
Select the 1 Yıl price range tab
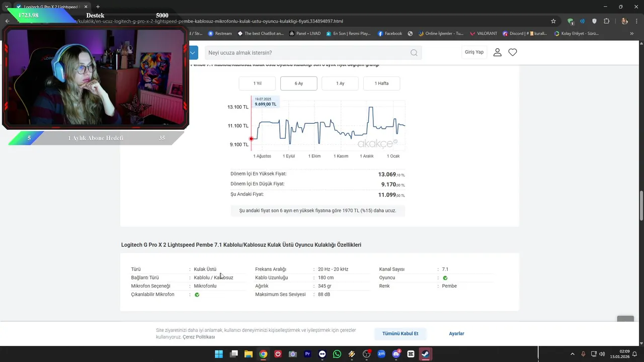coord(257,83)
